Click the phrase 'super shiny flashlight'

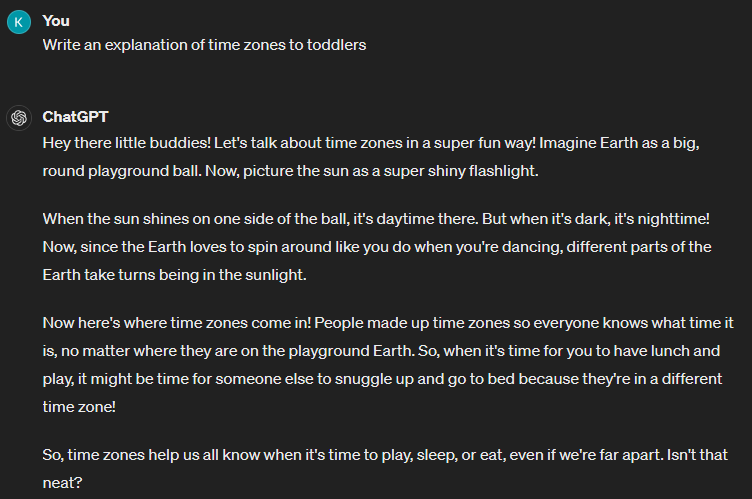coord(460,171)
